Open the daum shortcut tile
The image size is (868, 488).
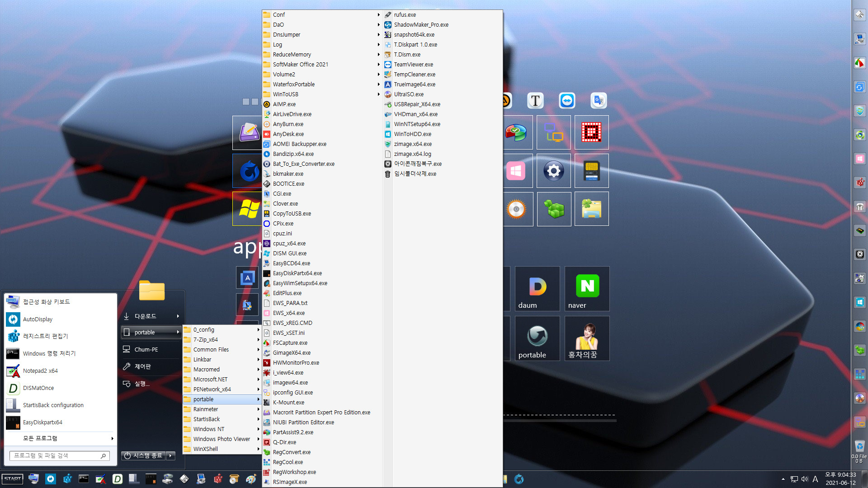537,289
